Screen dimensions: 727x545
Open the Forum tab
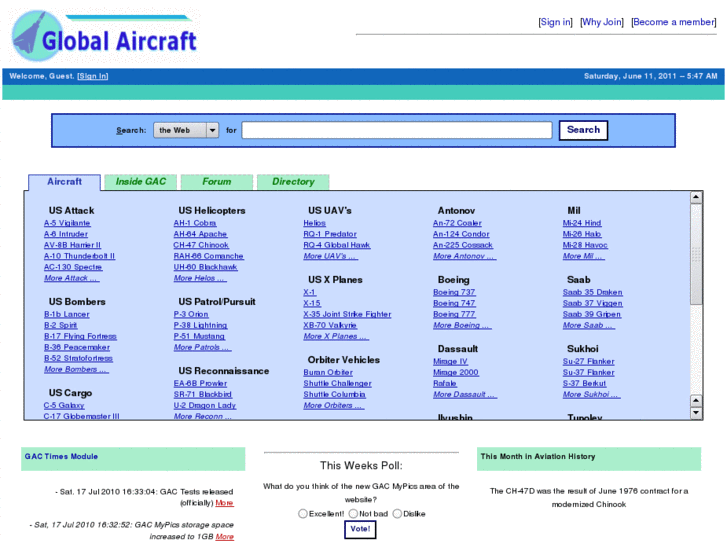(x=217, y=182)
